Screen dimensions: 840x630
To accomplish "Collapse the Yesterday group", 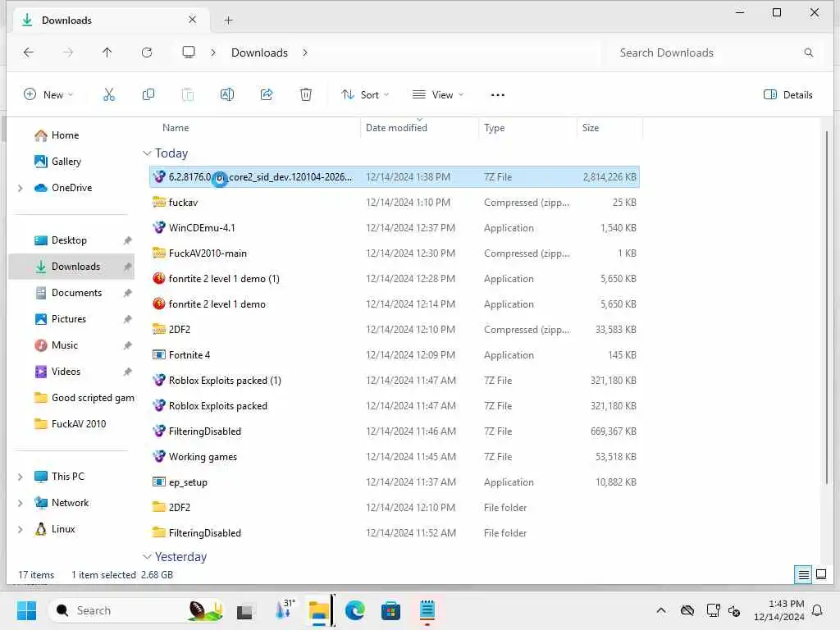I will (148, 557).
